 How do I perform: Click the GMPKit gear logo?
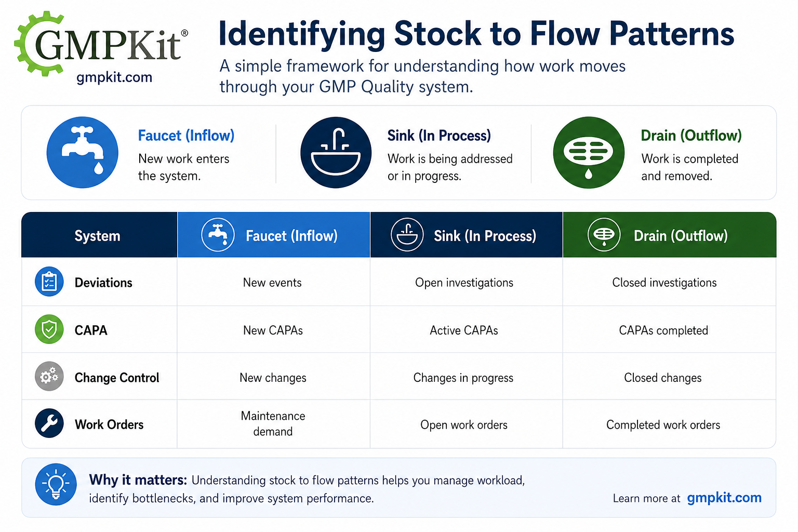(x=101, y=43)
